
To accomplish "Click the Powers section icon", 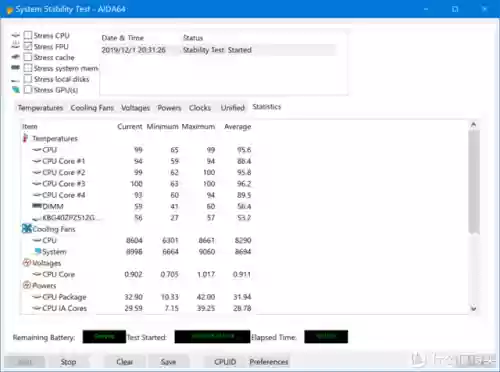I will point(27,285).
